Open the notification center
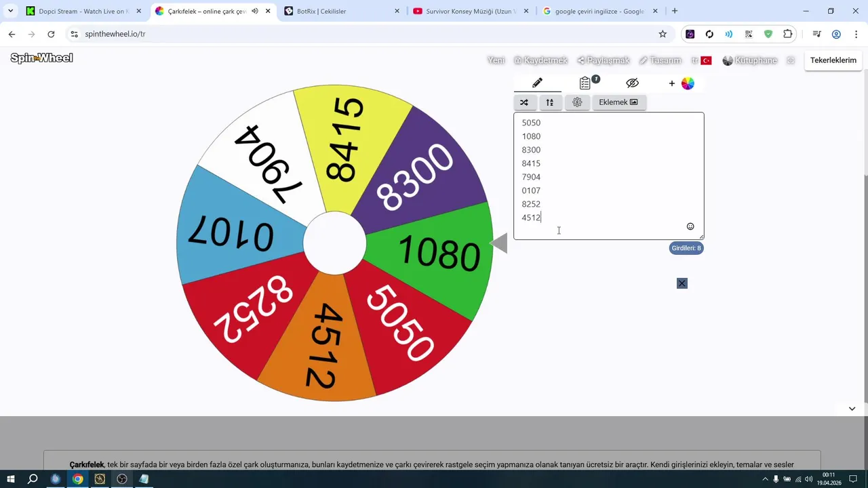868x488 pixels. coord(854,479)
